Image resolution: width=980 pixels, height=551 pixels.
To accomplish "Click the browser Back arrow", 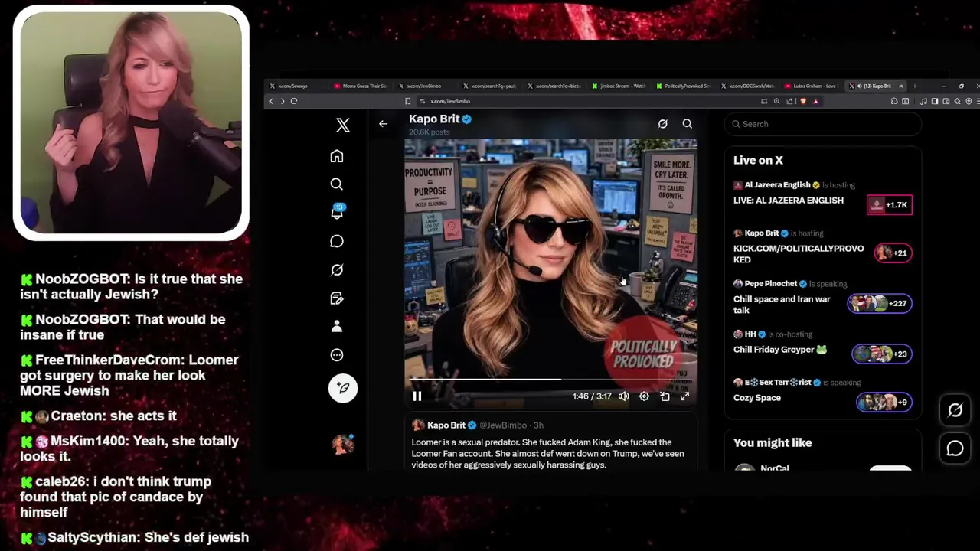I will 271,101.
